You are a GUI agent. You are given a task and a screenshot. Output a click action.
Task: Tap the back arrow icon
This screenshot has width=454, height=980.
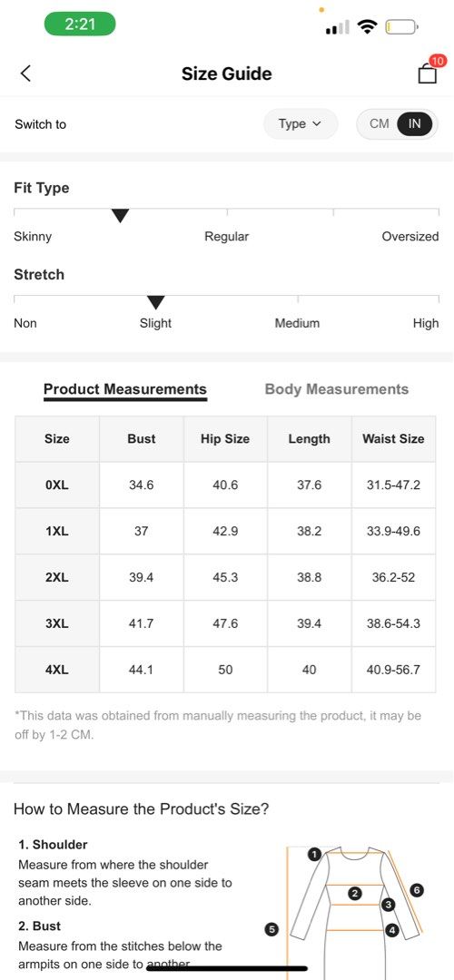click(x=25, y=73)
